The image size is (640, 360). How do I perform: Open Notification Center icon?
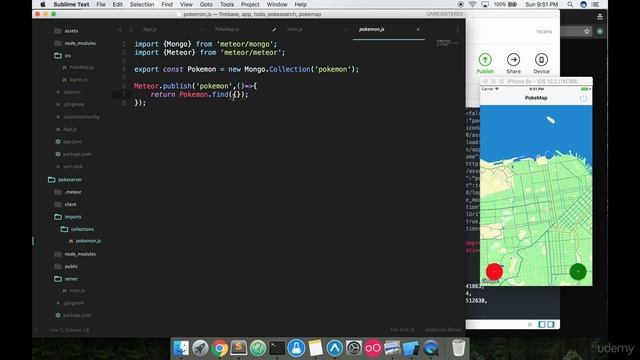point(596,4)
